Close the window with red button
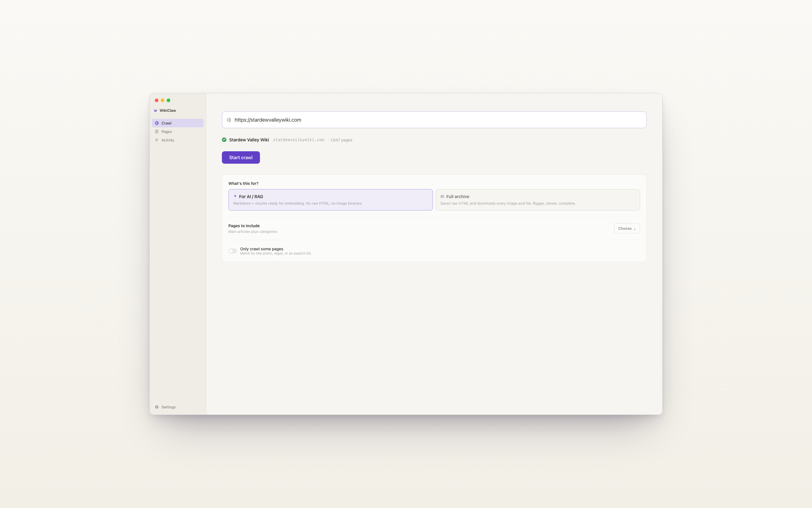This screenshot has width=812, height=508. click(156, 100)
